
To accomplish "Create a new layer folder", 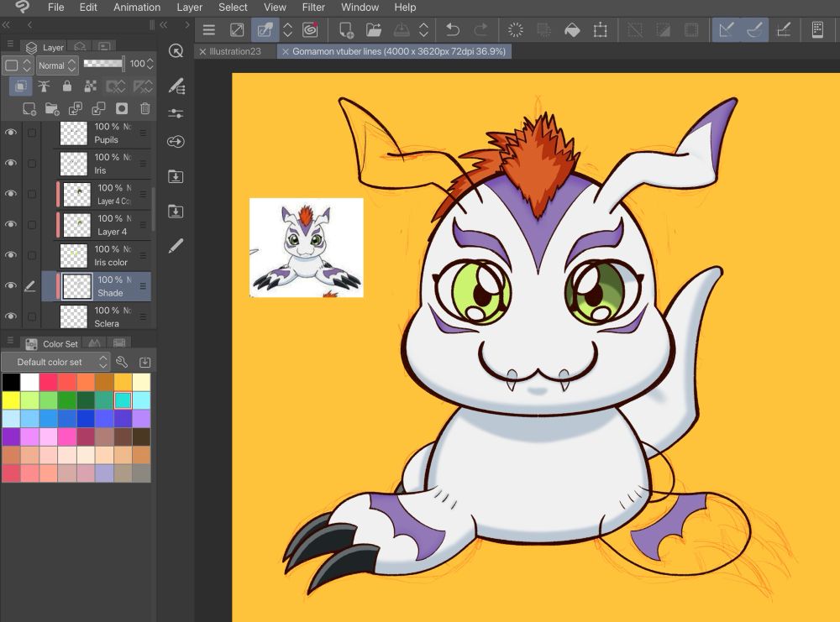I will pos(52,108).
